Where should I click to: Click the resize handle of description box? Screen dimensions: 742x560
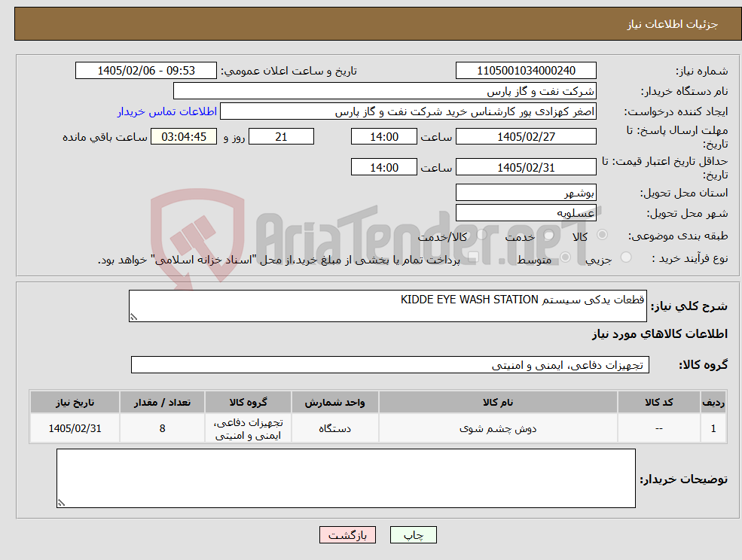(x=133, y=318)
